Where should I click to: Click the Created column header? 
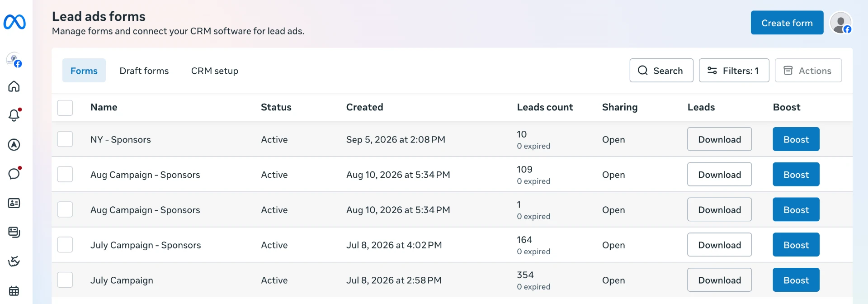click(x=365, y=107)
